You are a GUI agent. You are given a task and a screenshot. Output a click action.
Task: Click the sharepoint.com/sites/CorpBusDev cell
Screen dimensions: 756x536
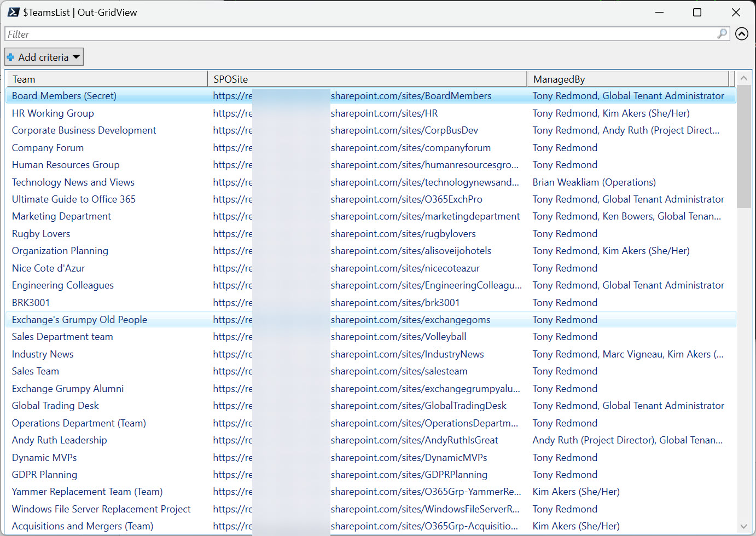coord(404,130)
